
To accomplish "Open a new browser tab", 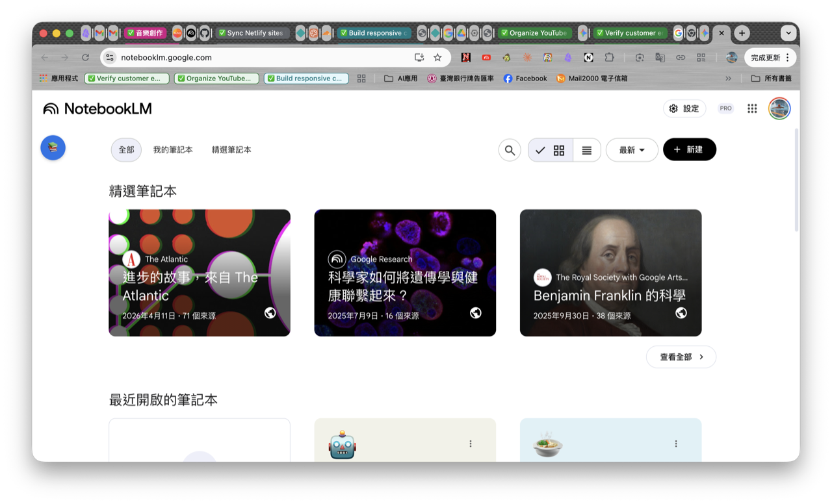I will [x=742, y=32].
